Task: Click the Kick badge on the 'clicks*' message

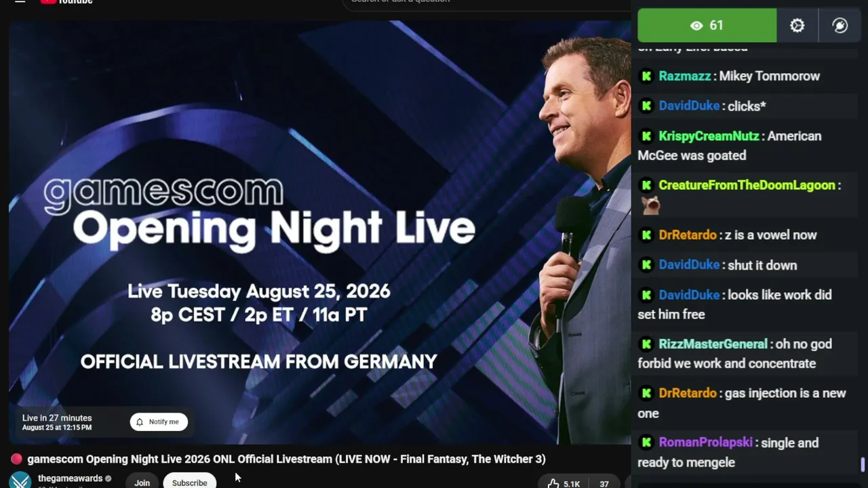Action: [x=646, y=106]
